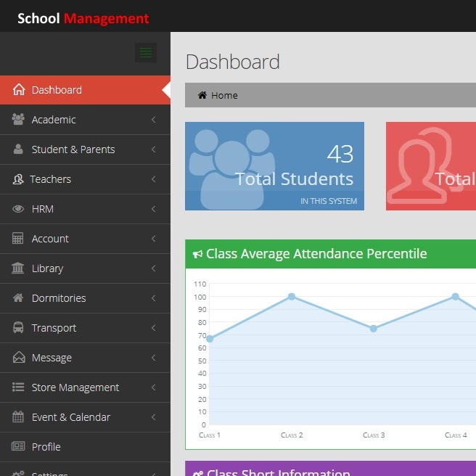Image resolution: width=476 pixels, height=476 pixels.
Task: Click the Home breadcrumb link
Action: pyautogui.click(x=224, y=95)
